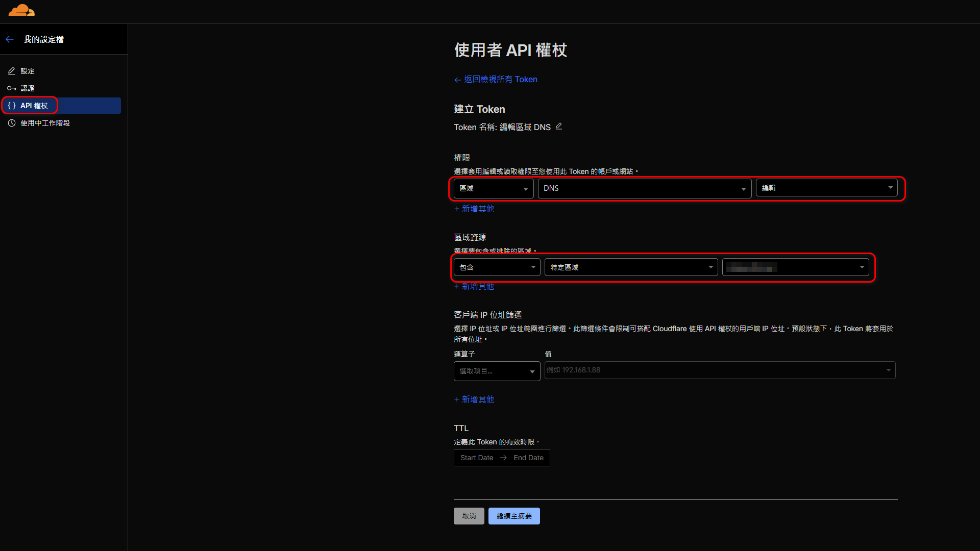The width and height of the screenshot is (980, 551).
Task: Click the 區域資源 heading
Action: click(x=470, y=237)
